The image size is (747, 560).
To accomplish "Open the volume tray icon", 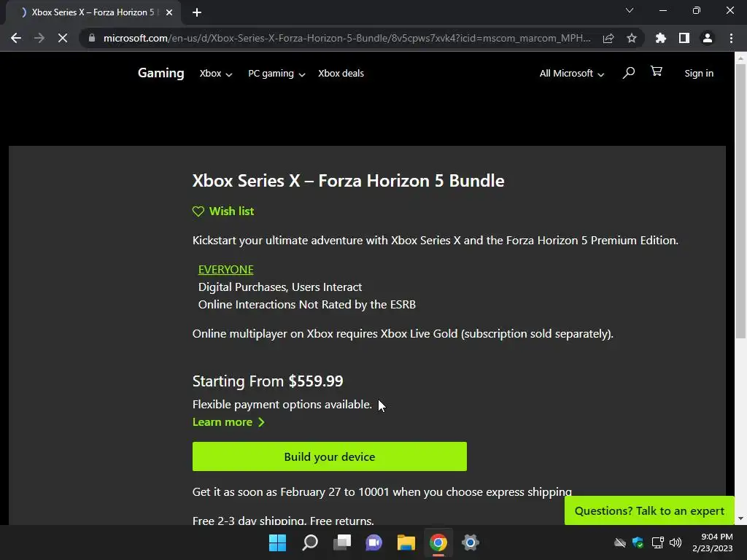I will [x=676, y=542].
